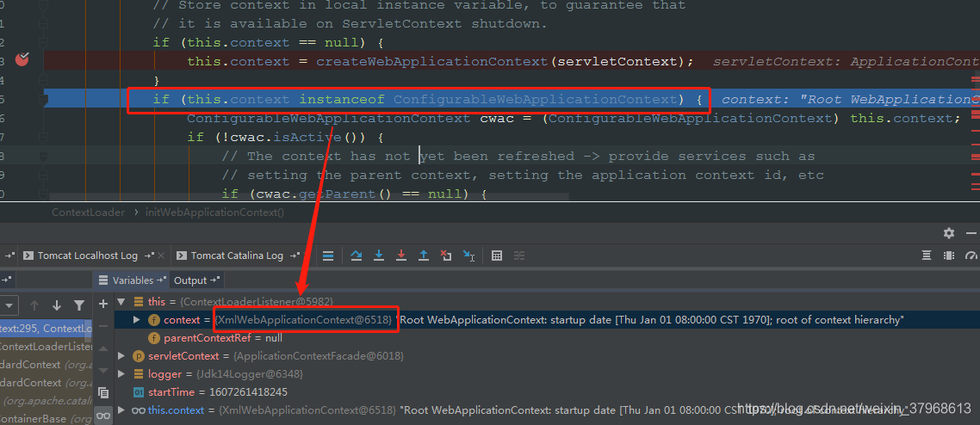Select previous frame with up arrow
This screenshot has width=980, height=425.
35,305
